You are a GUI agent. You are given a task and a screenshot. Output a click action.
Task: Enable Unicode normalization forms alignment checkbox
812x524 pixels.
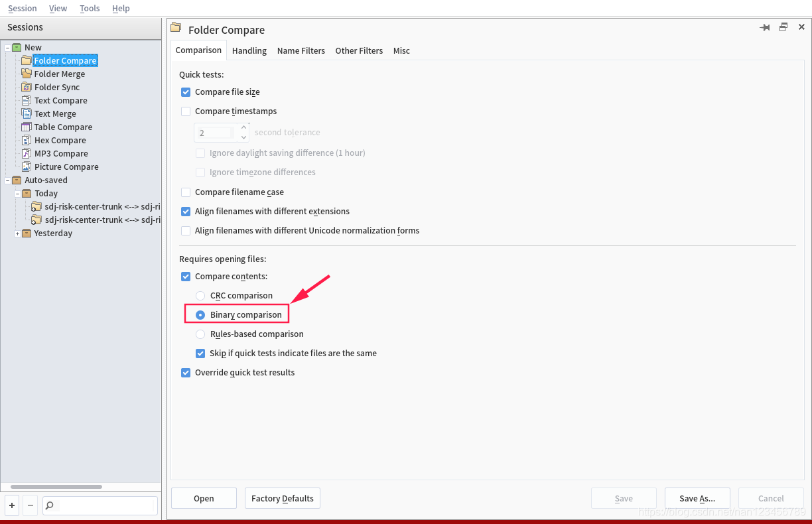[x=186, y=231]
